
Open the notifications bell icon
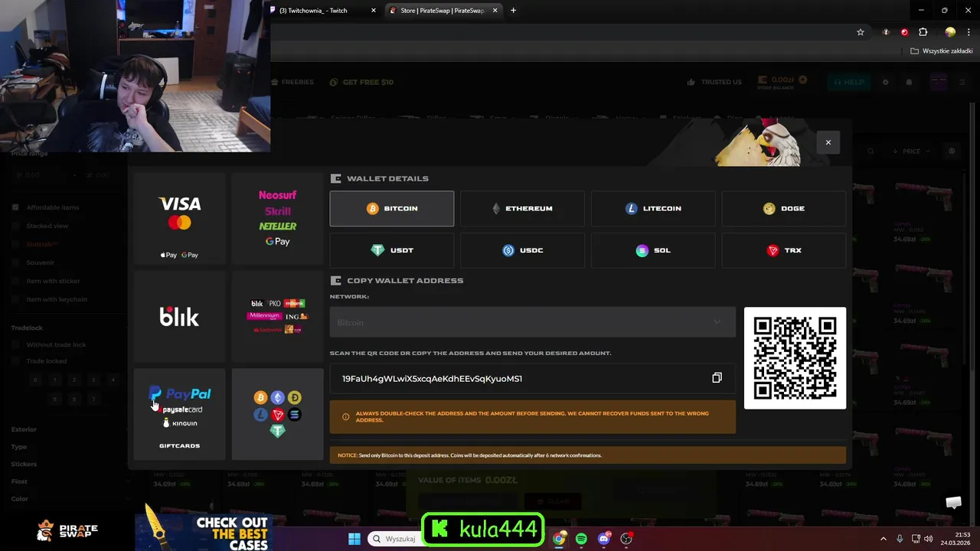click(910, 82)
